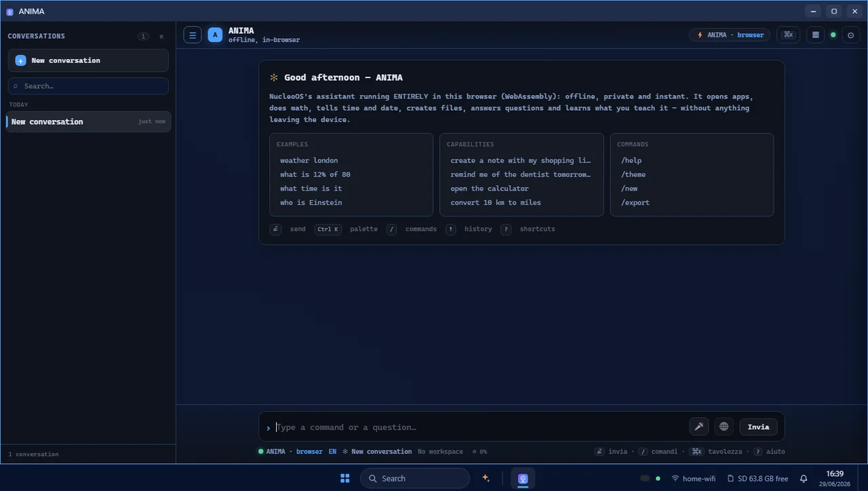The image size is (868, 491).
Task: Click the ANIMA app icon in the taskbar
Action: pyautogui.click(x=523, y=478)
